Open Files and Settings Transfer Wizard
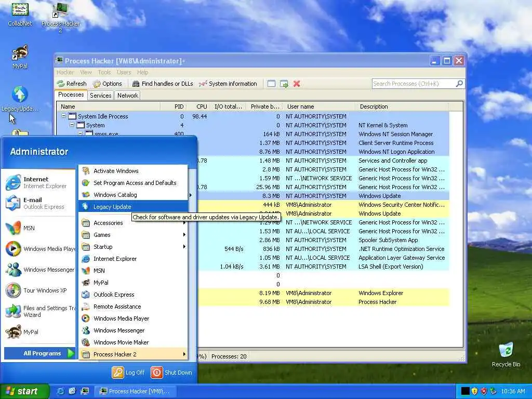532x399 pixels. (x=39, y=311)
